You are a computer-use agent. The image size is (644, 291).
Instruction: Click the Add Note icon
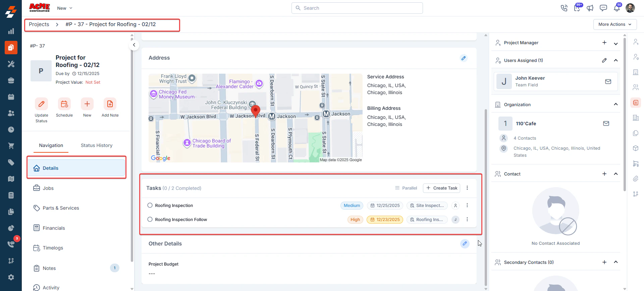click(x=110, y=104)
